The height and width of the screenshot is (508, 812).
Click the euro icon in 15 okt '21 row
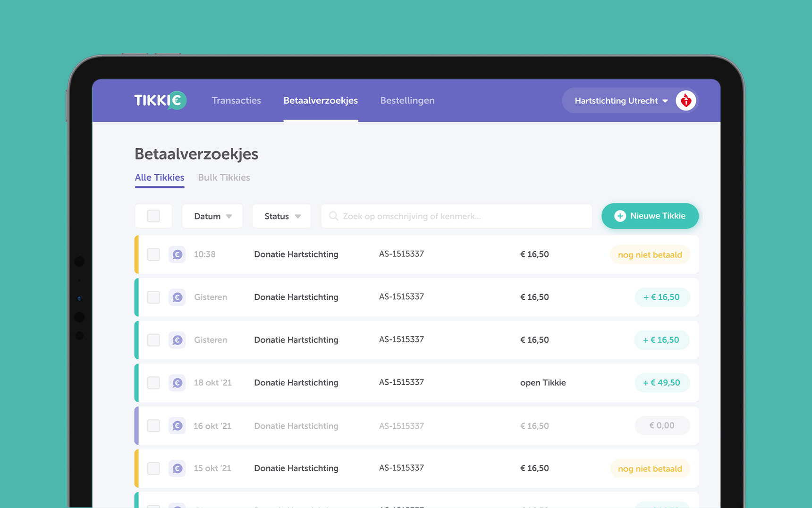(177, 468)
